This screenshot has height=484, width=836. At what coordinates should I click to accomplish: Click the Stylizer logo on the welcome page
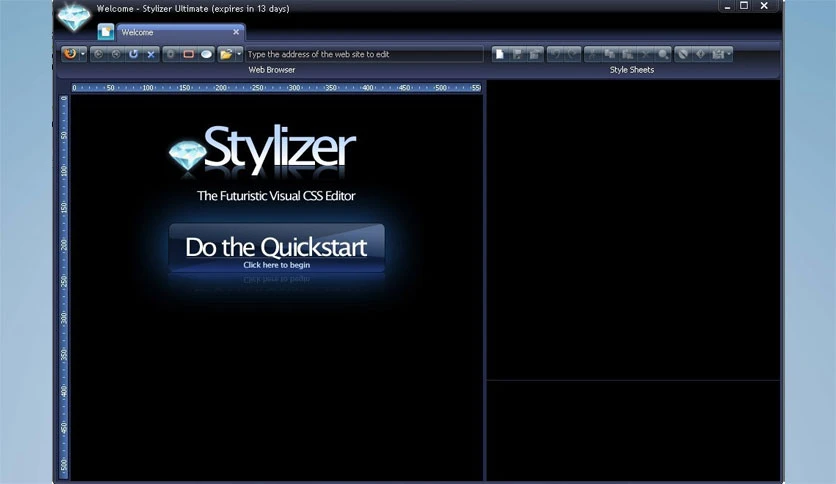pyautogui.click(x=262, y=149)
